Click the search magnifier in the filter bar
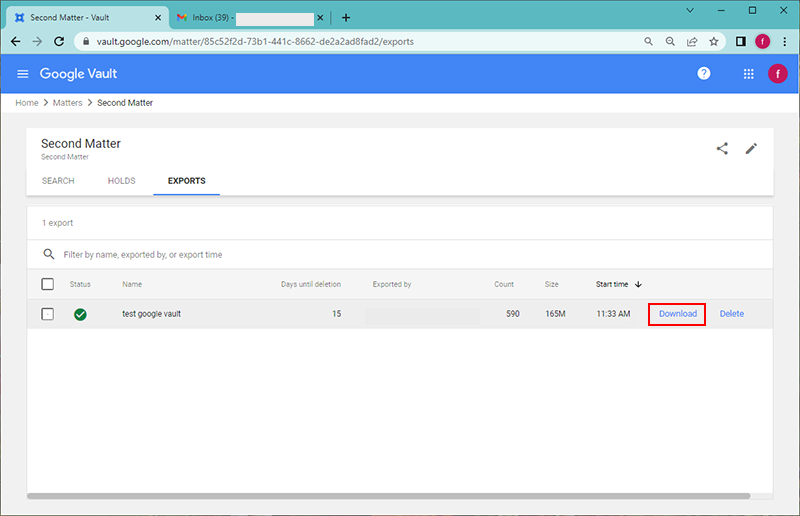 [48, 254]
